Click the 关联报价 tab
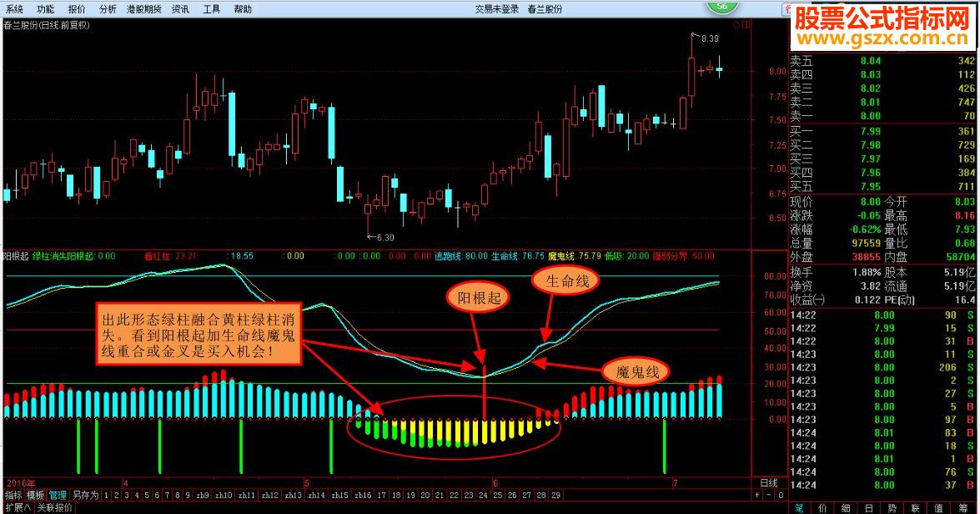This screenshot has height=514, width=980. [x=54, y=507]
